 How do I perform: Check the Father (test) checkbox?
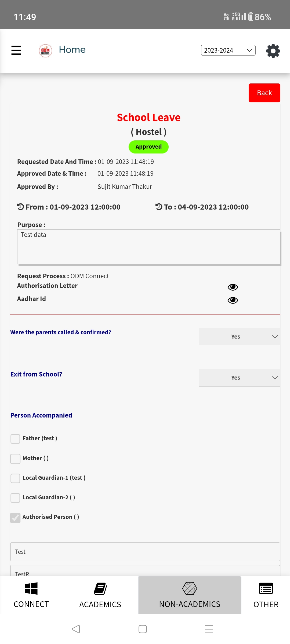[15, 439]
